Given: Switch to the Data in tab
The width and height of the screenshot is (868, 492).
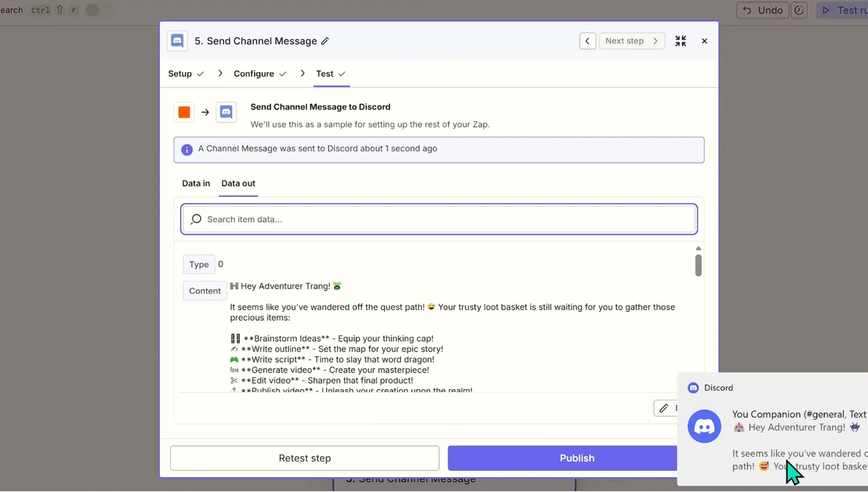Looking at the screenshot, I should point(196,184).
